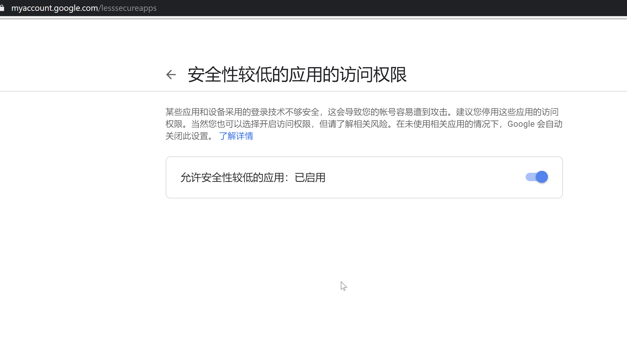Click the back arrow beside the page title

pyautogui.click(x=171, y=75)
